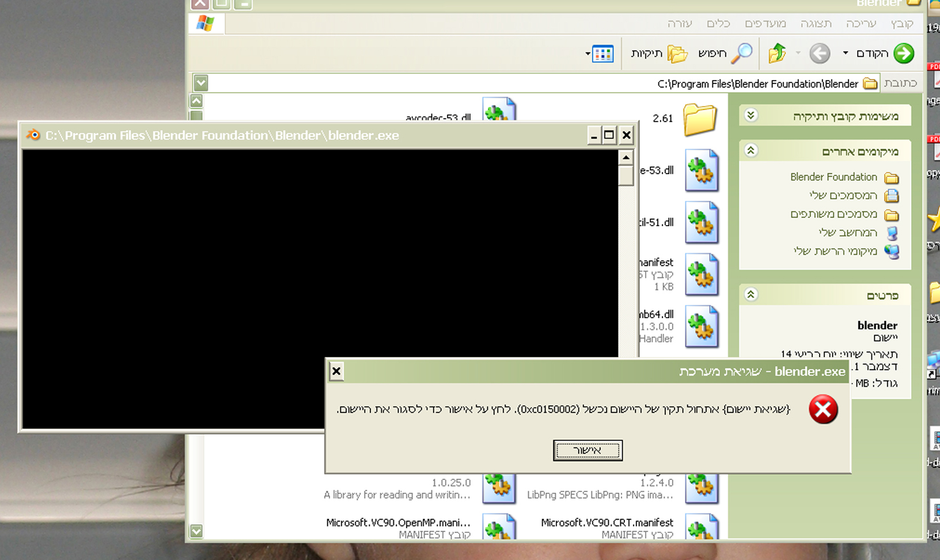Click the Windows flag logo in Explorer
The height and width of the screenshot is (560, 940).
(x=206, y=24)
